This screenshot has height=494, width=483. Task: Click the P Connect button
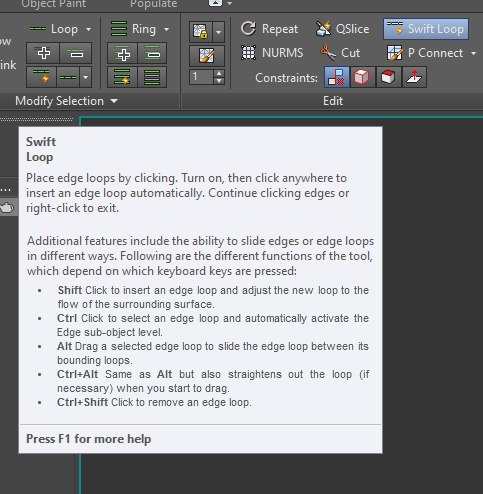tap(426, 53)
